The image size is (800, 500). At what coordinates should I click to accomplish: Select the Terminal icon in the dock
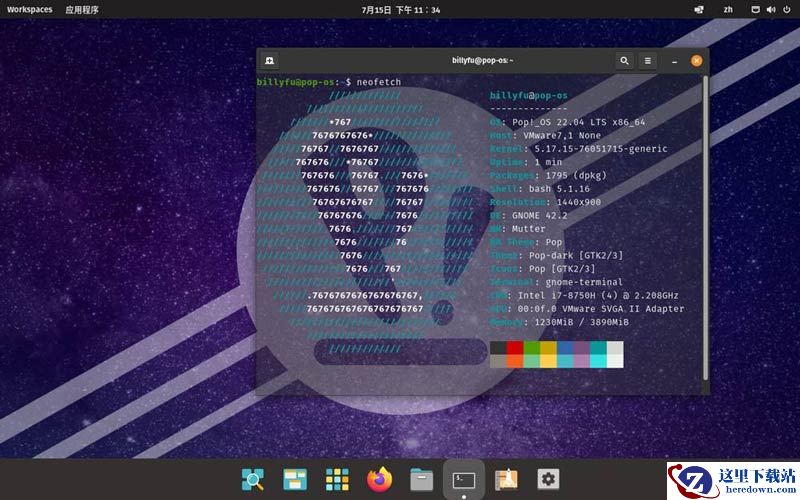tap(464, 480)
